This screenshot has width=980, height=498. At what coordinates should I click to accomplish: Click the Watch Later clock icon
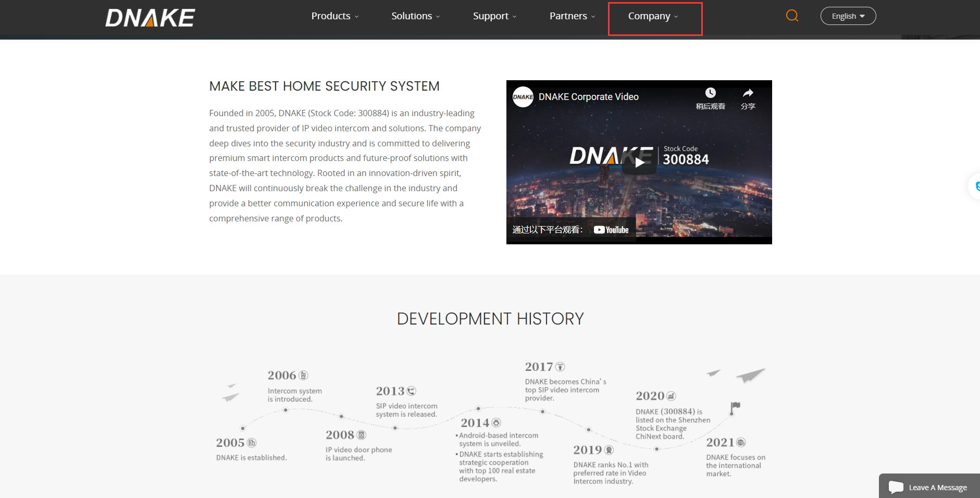coord(710,93)
